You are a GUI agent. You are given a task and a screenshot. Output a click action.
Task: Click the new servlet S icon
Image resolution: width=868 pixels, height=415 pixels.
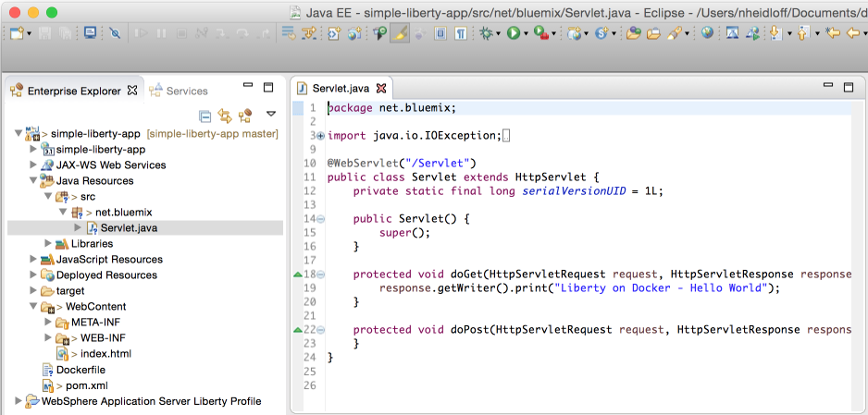tap(601, 33)
